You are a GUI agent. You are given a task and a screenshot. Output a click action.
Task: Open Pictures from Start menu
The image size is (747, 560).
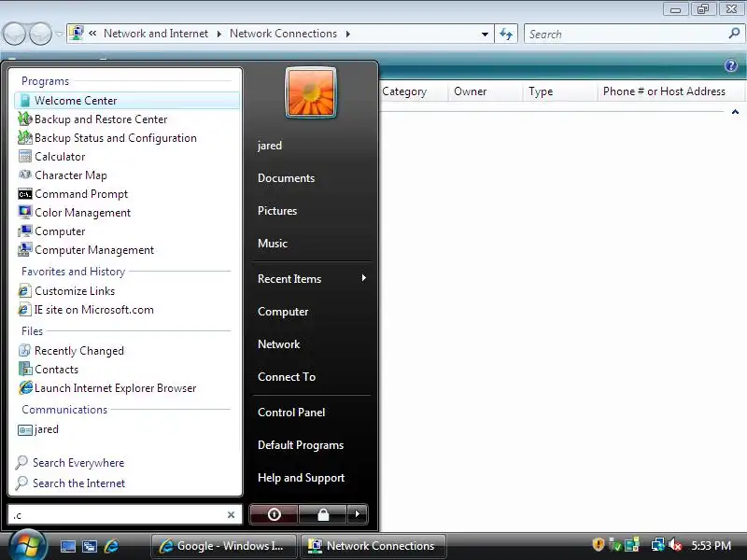tap(277, 211)
